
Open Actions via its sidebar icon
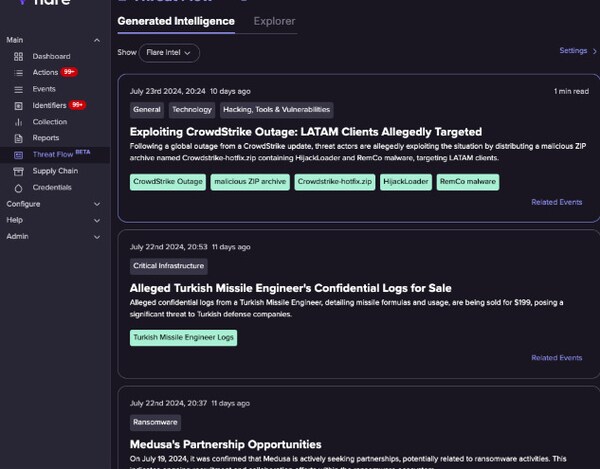(18, 73)
